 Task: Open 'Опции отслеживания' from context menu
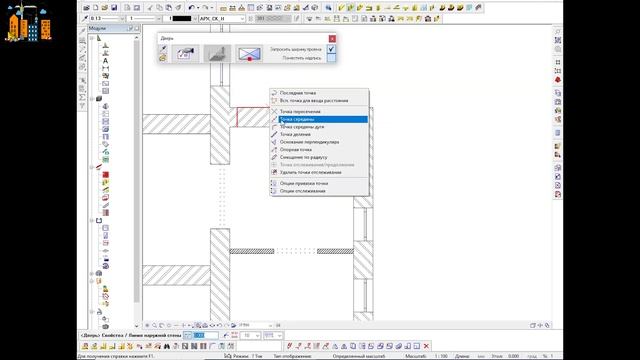[319, 191]
